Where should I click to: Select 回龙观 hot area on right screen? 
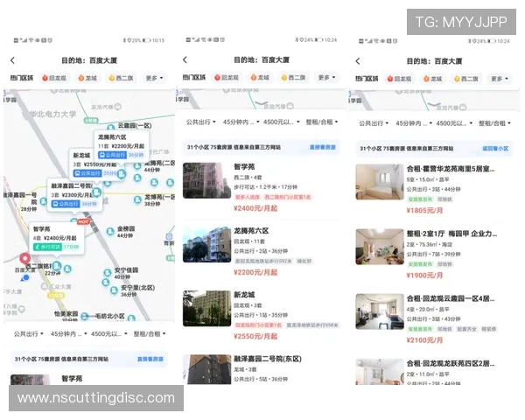click(400, 79)
